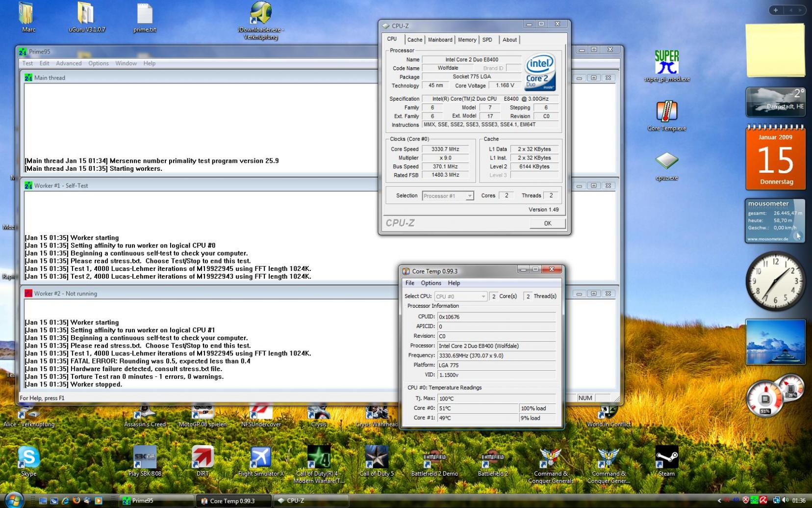Click the red security shield tray icon
Image resolution: width=812 pixels, height=508 pixels.
point(746,500)
